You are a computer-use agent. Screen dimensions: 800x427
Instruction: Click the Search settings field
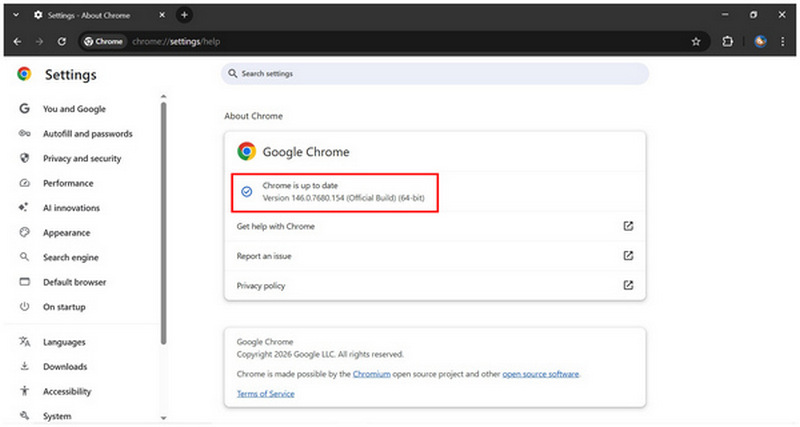tap(435, 73)
